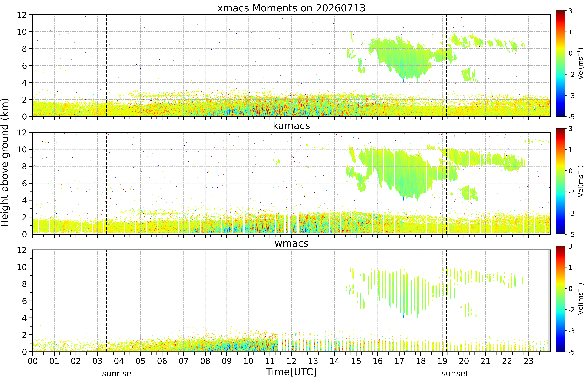The height and width of the screenshot is (382, 588).
Task: Click the sunrise dashed line in kamacs panel
Action: 107,183
